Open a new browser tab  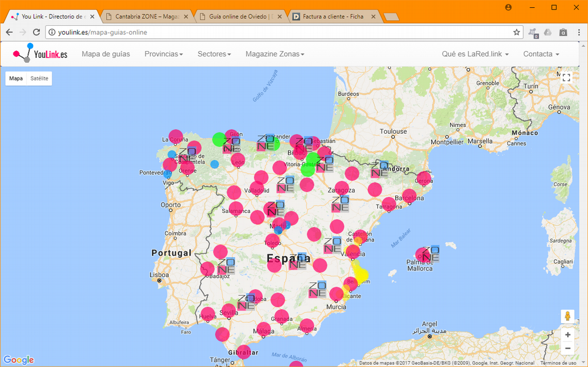click(391, 17)
